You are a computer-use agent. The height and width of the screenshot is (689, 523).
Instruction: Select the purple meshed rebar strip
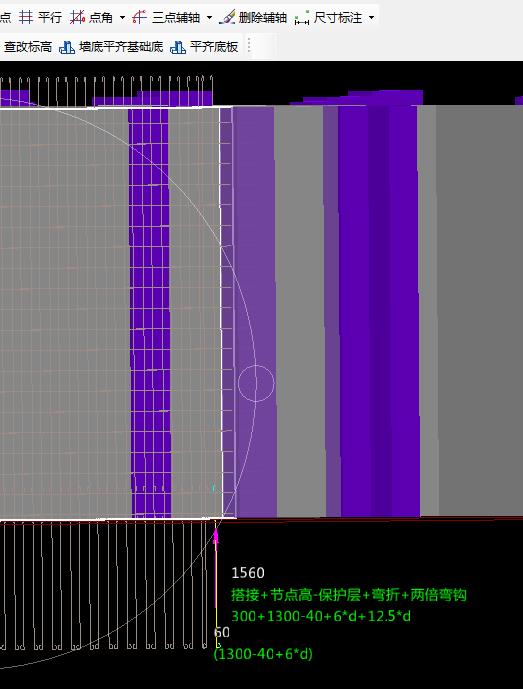[150, 312]
